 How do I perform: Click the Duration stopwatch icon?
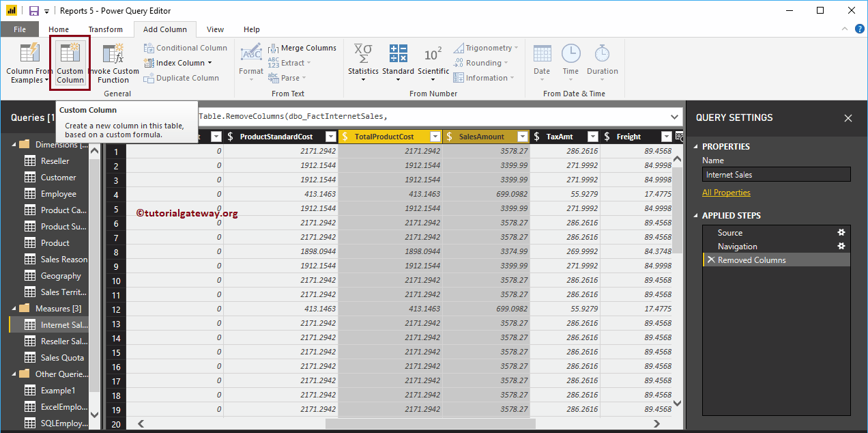click(x=602, y=54)
